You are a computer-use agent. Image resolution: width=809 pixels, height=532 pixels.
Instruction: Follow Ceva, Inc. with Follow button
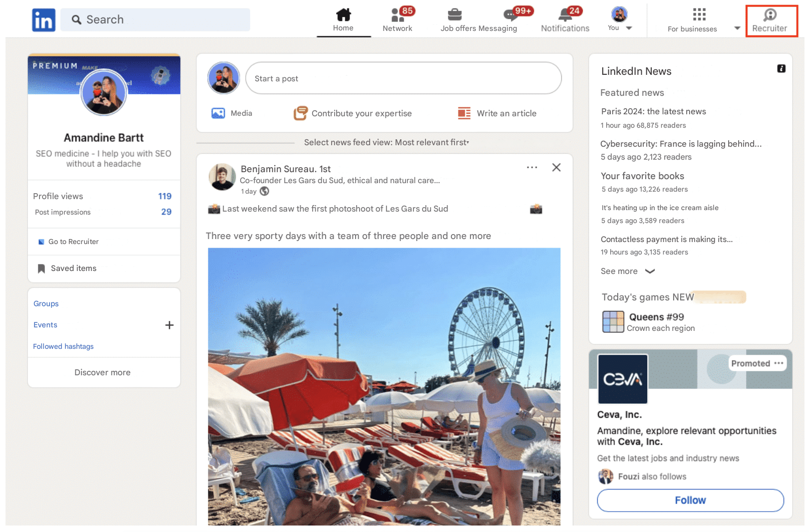click(x=690, y=500)
